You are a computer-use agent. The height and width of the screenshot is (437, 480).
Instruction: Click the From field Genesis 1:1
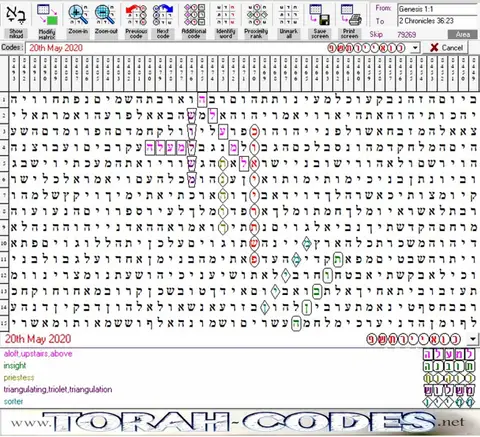[x=438, y=9]
